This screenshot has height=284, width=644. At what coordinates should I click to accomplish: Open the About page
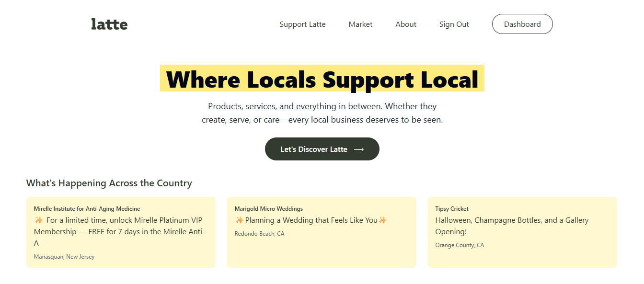406,24
